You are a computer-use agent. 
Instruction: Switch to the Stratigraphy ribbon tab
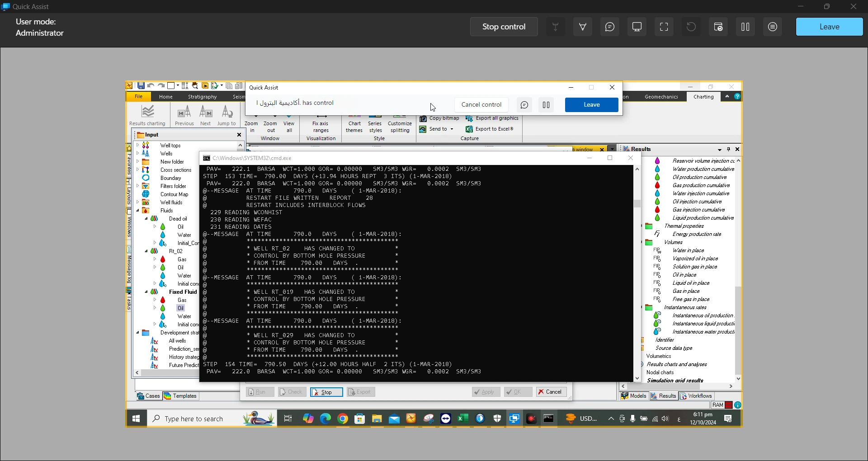click(x=202, y=97)
